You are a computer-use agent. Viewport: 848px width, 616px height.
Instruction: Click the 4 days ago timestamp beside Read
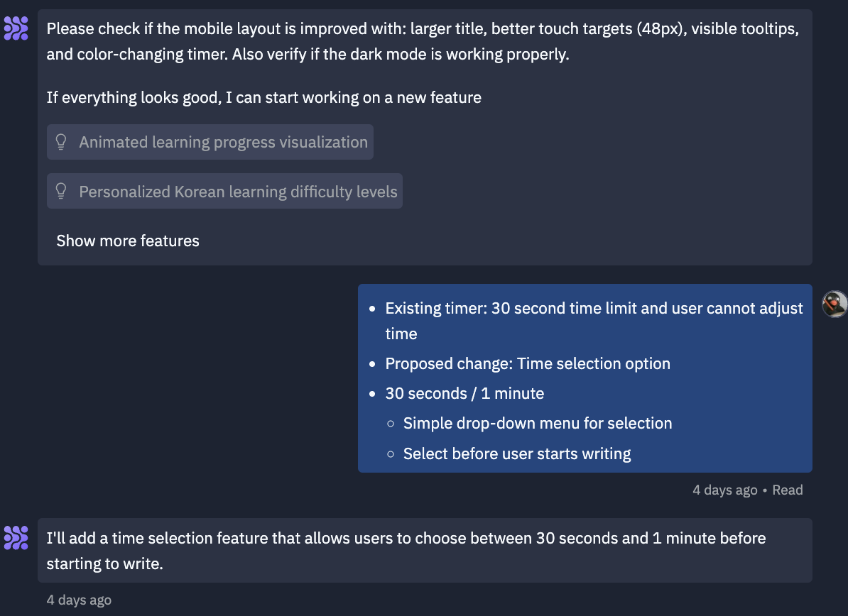[724, 490]
